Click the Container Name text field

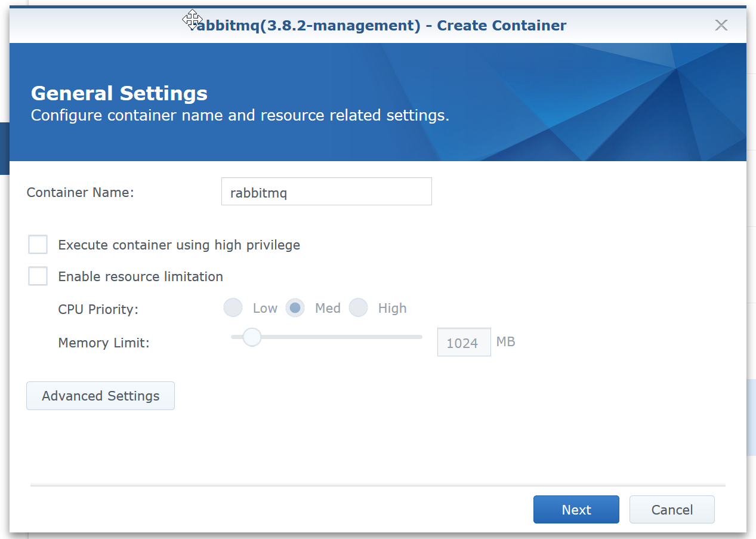click(326, 192)
